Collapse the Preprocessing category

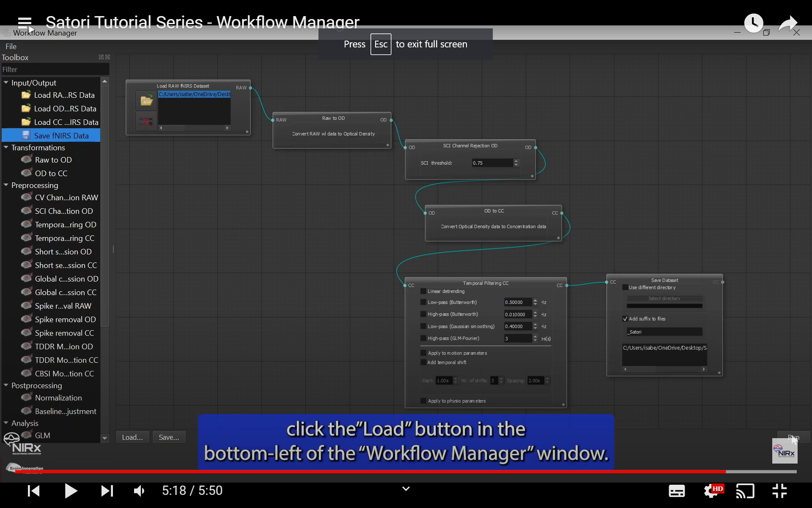coord(6,185)
